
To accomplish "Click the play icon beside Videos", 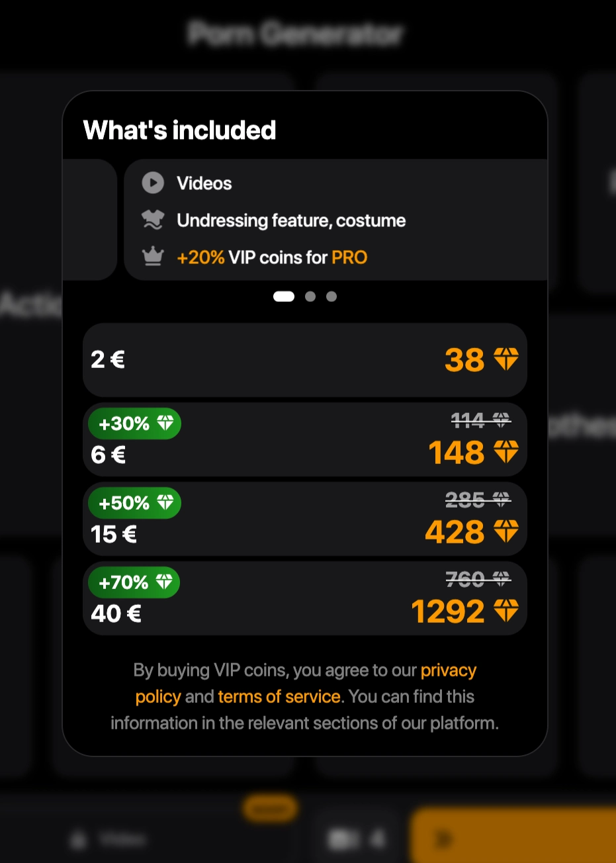I will point(153,183).
